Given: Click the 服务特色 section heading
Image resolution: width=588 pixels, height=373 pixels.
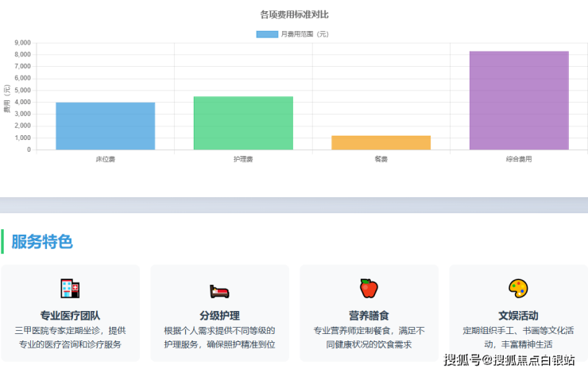Looking at the screenshot, I should pyautogui.click(x=42, y=242).
